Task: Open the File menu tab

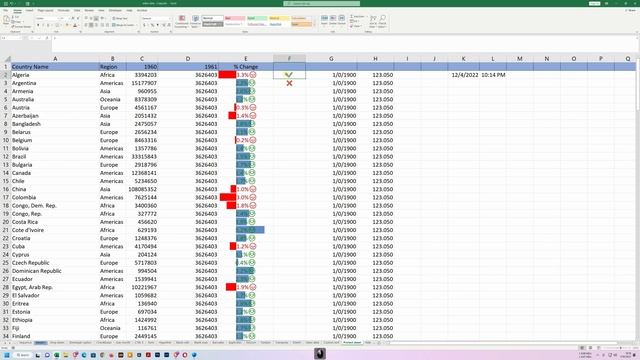Action: coord(6,10)
